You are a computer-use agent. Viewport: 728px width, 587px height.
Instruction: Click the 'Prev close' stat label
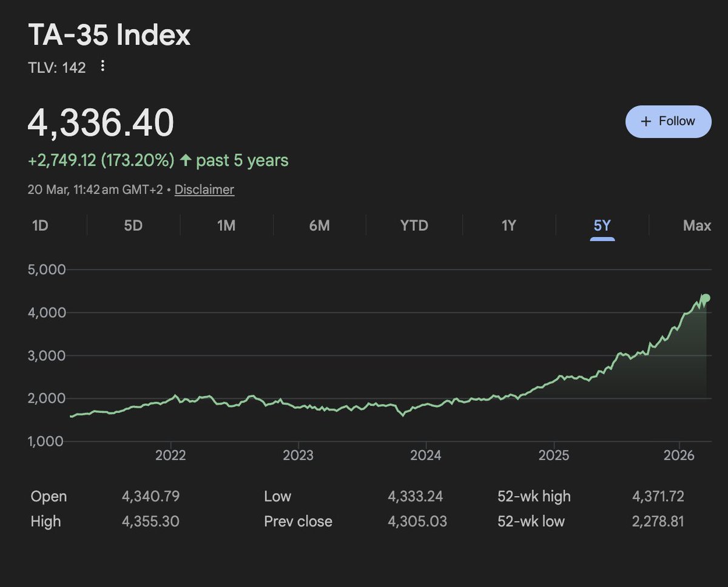(x=298, y=522)
